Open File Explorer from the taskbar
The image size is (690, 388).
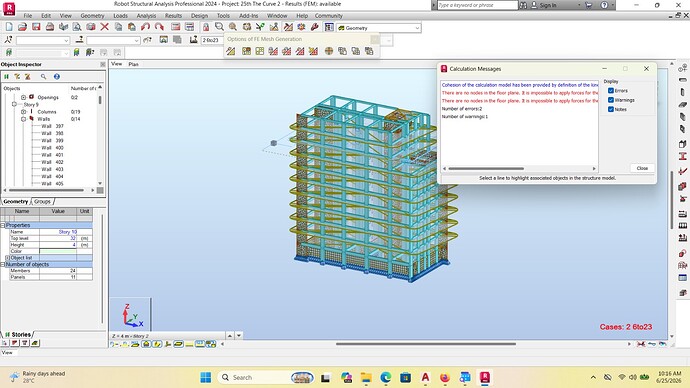pyautogui.click(x=366, y=377)
